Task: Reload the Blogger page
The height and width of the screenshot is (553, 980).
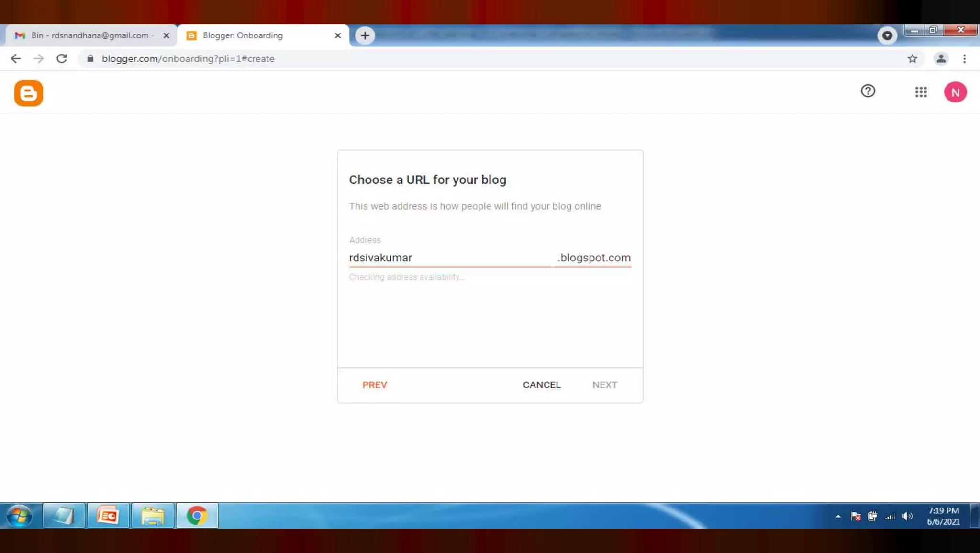Action: (x=62, y=59)
